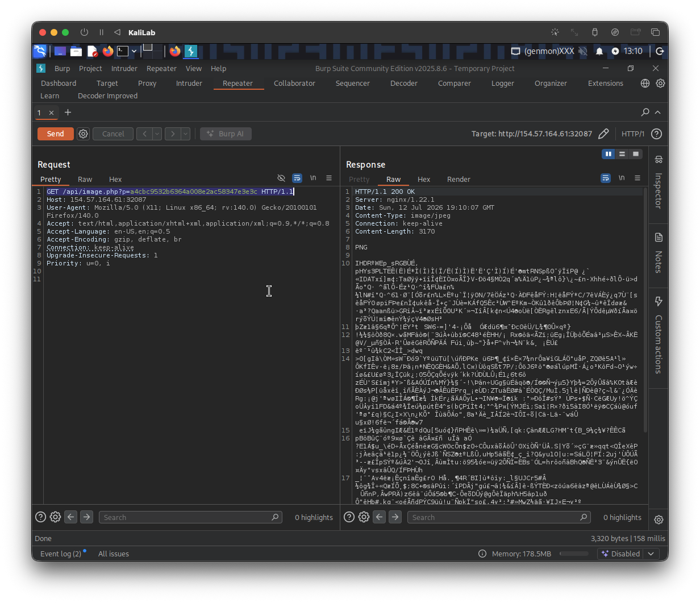The height and width of the screenshot is (603, 700).
Task: Click the Burp AI button
Action: click(226, 134)
